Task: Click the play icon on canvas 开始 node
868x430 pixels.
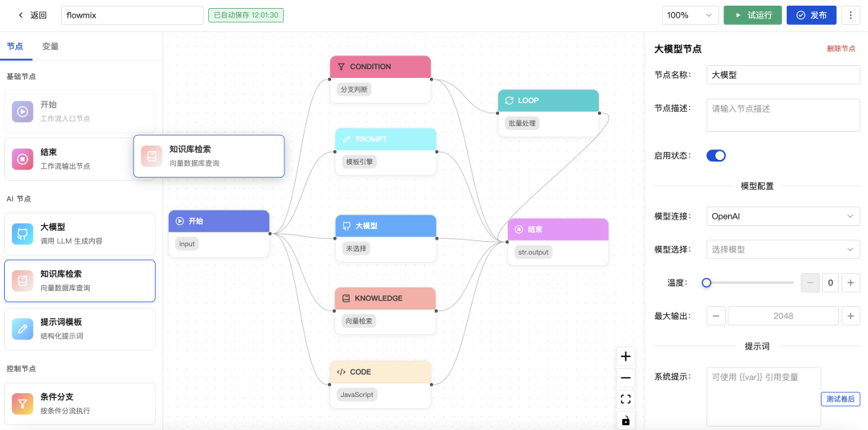Action: coord(180,221)
